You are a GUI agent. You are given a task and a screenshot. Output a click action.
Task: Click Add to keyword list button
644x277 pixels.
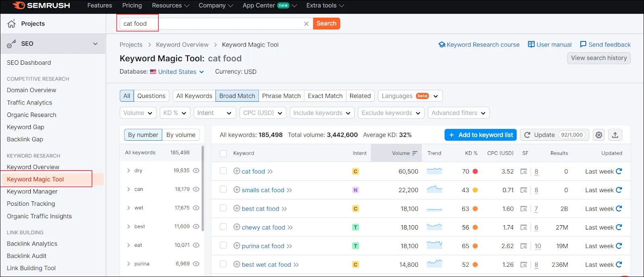point(481,135)
